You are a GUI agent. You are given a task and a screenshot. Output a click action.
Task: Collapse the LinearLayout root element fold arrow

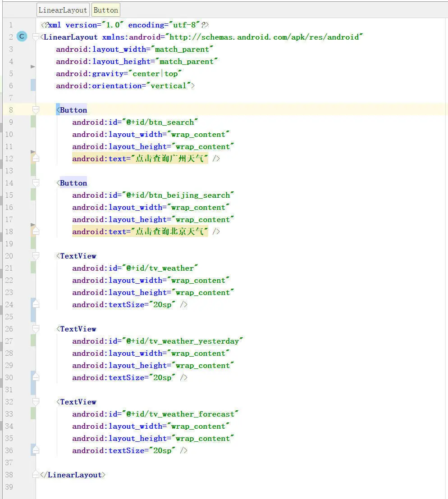(x=35, y=36)
